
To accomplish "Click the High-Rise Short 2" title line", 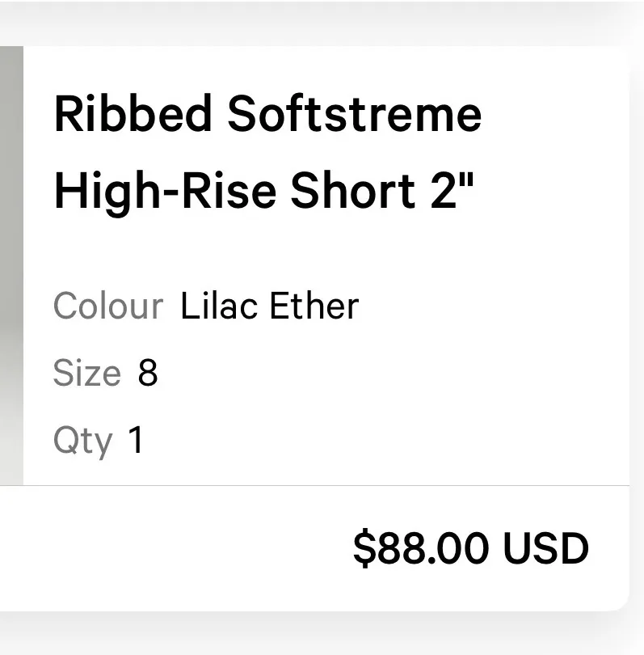I will point(264,191).
